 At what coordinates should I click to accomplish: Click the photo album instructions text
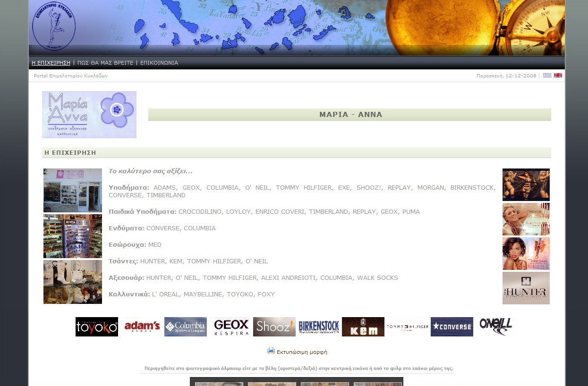coord(299,369)
